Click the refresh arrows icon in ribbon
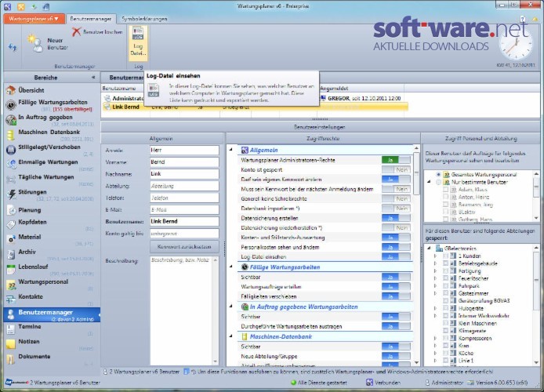The height and width of the screenshot is (392, 544). (x=13, y=47)
